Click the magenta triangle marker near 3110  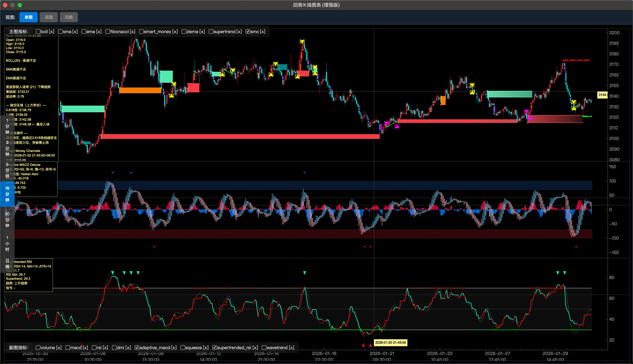[x=397, y=126]
